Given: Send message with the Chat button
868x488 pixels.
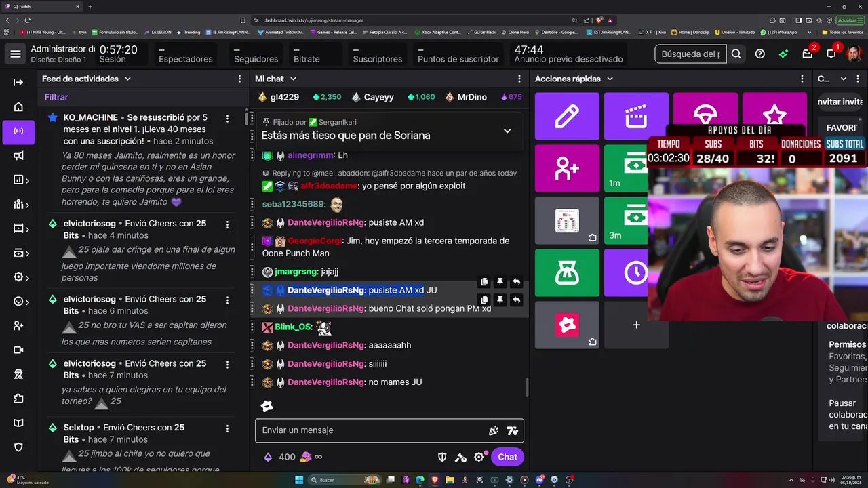Looking at the screenshot, I should (x=507, y=457).
